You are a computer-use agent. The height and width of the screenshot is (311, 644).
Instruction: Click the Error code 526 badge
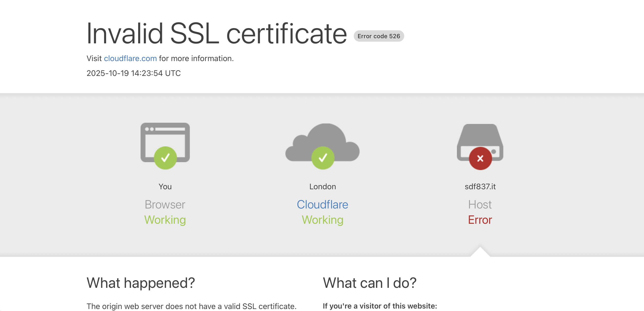(379, 36)
